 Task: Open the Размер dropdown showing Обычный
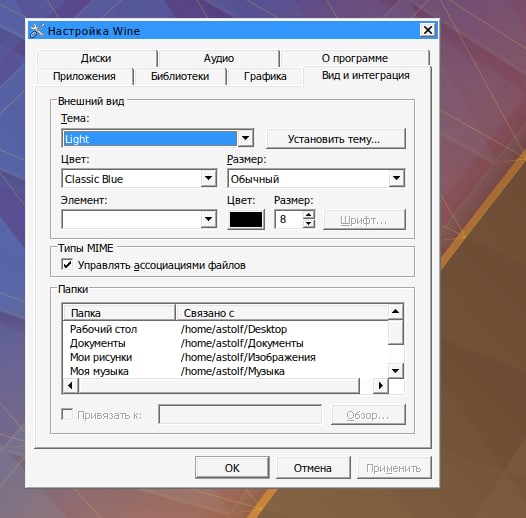coord(316,178)
